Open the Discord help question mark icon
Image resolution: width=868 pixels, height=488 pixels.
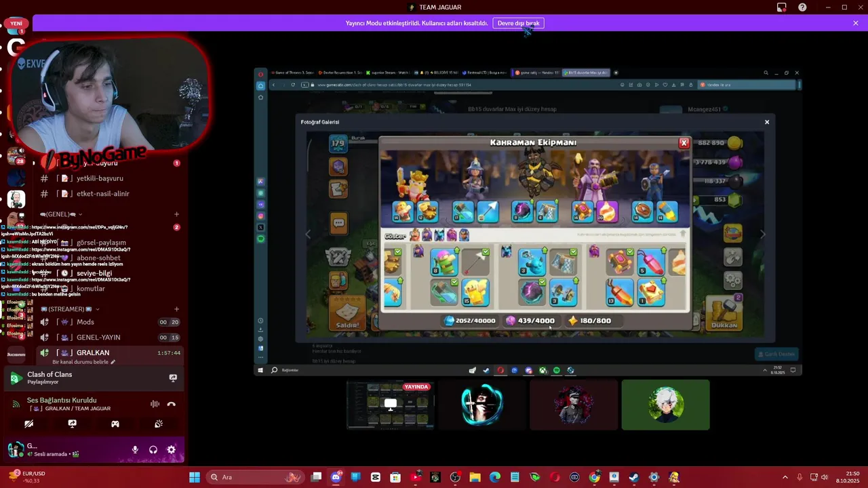pyautogui.click(x=802, y=7)
